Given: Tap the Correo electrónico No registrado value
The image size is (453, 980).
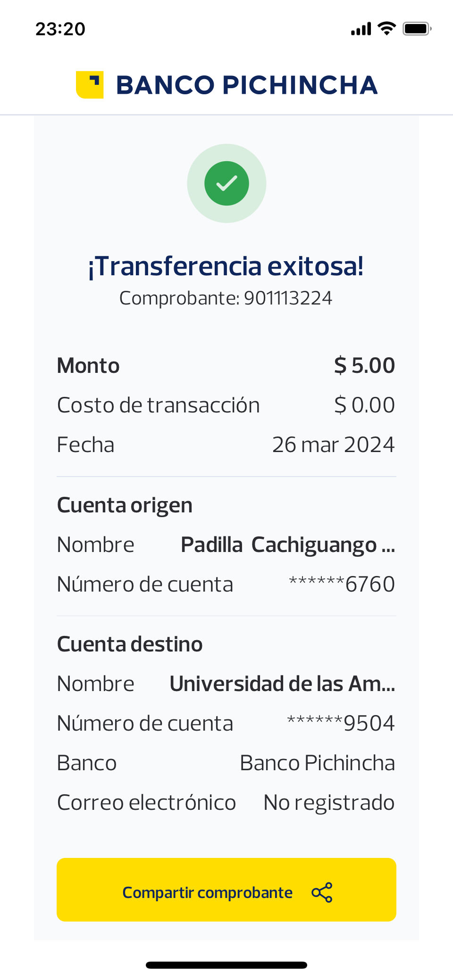Looking at the screenshot, I should 329,802.
